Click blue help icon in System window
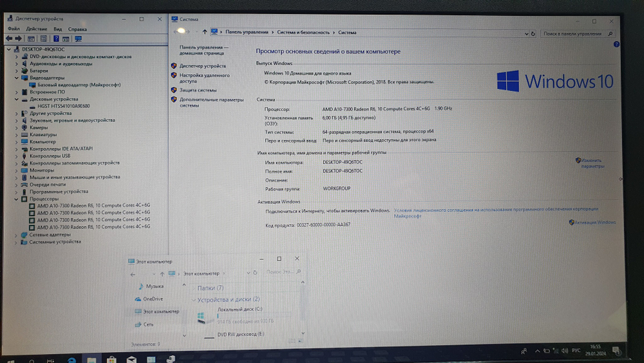This screenshot has width=644, height=363. (x=616, y=44)
